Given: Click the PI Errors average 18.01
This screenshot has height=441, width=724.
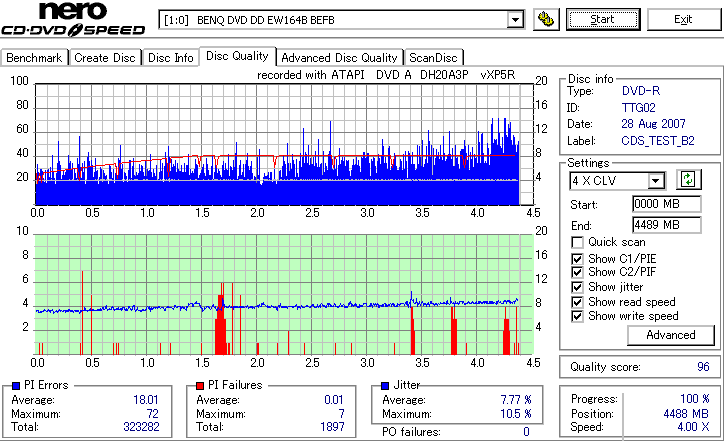Looking at the screenshot, I should 146,399.
